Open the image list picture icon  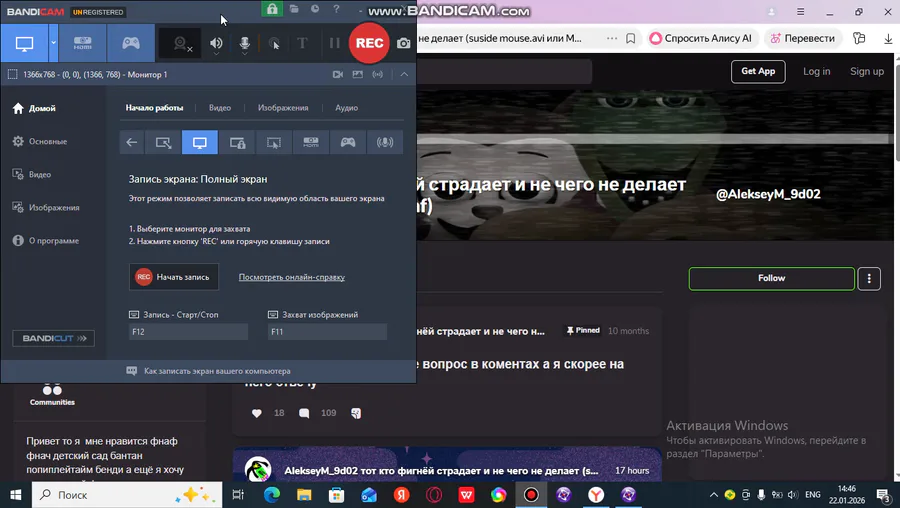[x=358, y=75]
